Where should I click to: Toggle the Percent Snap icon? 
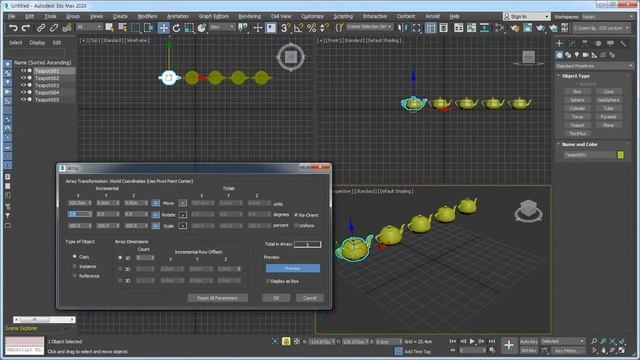tap(311, 28)
